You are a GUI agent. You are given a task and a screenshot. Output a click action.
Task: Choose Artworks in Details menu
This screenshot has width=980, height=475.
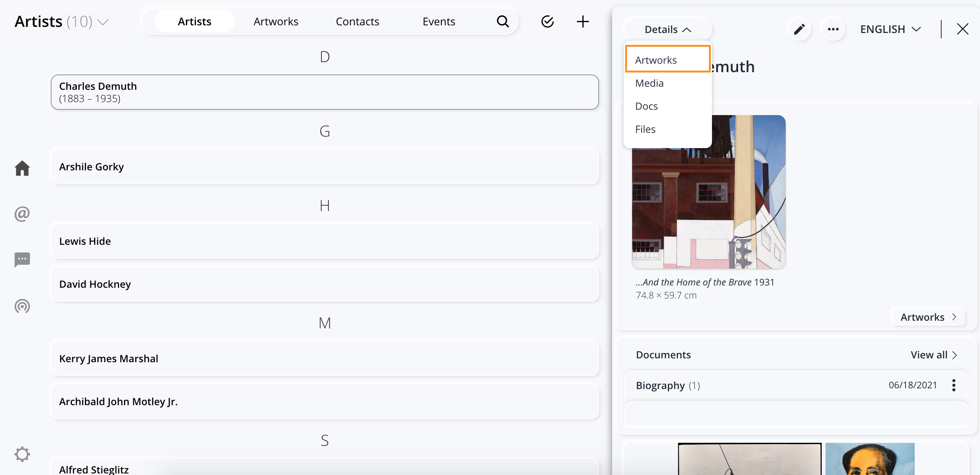click(x=668, y=60)
